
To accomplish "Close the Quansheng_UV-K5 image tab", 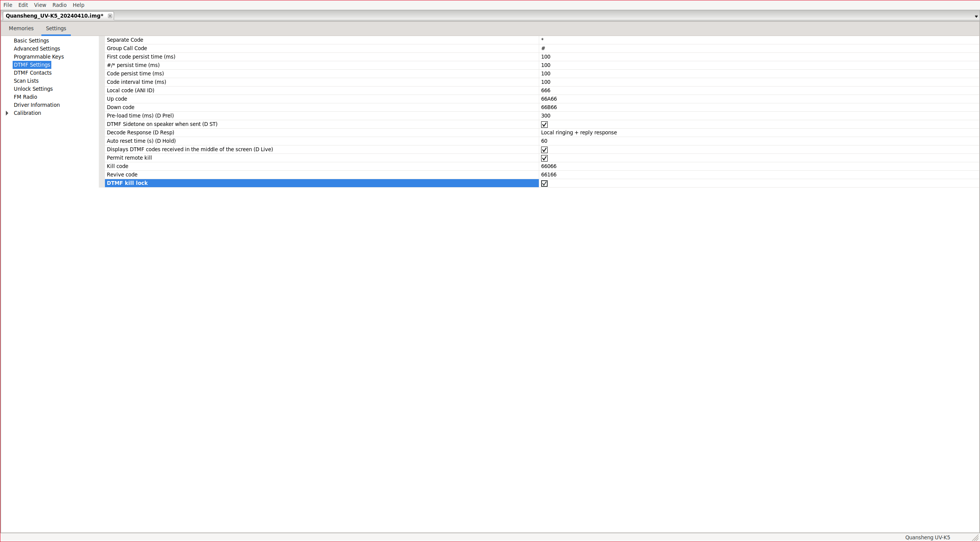I will coord(110,16).
